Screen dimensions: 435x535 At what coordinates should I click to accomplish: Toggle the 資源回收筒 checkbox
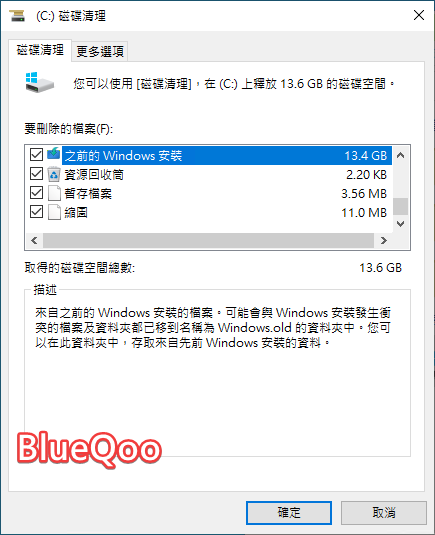(x=36, y=174)
